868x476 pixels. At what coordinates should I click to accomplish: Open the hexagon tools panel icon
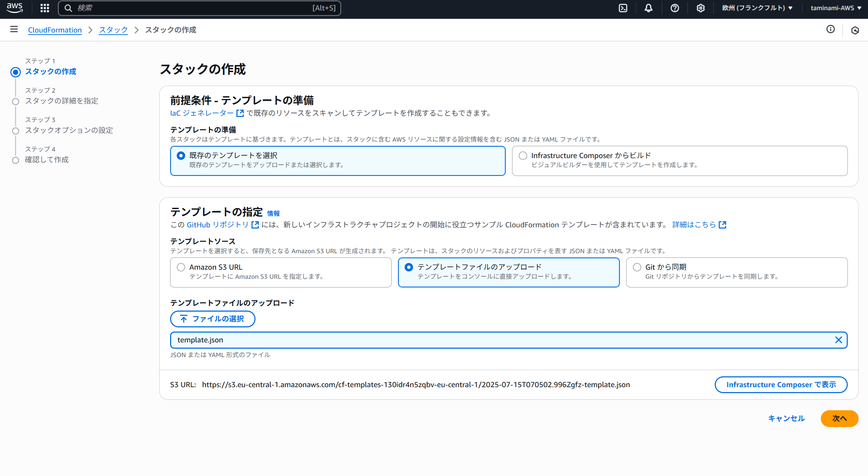[855, 30]
